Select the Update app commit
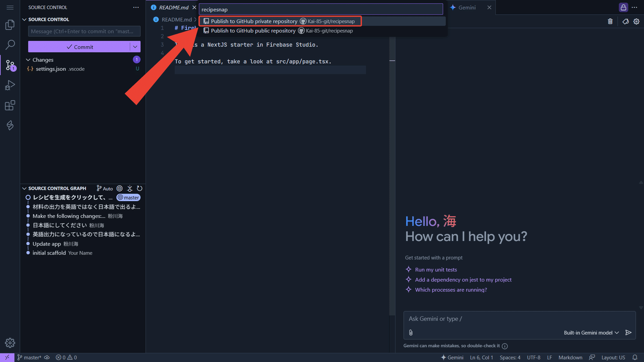 coord(83,244)
